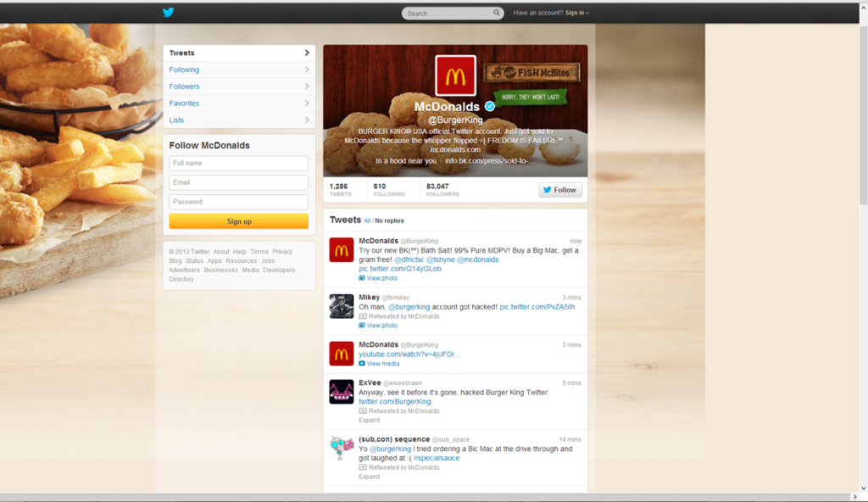The width and height of the screenshot is (868, 502).
Task: Click McDonalds avatar on Bath Salt tweet
Action: point(342,250)
